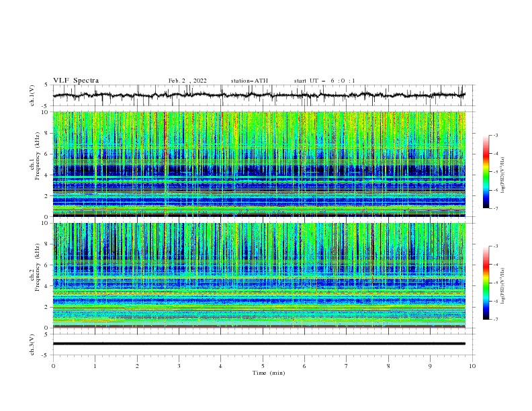Click the ch.1 color bar "log(PSD)(V²/Hz)" label
Screen dimensions: 532x411
502,175
